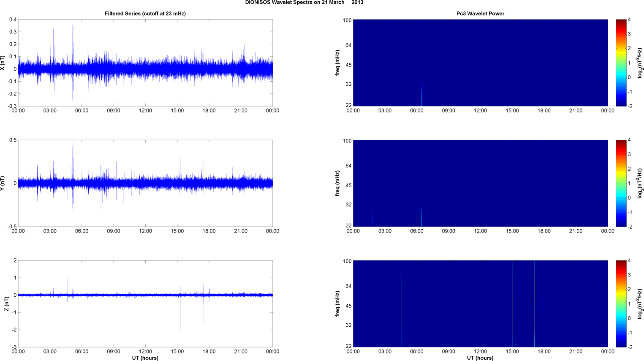
Task: Click inside the Z component time series plot
Action: coord(145,304)
